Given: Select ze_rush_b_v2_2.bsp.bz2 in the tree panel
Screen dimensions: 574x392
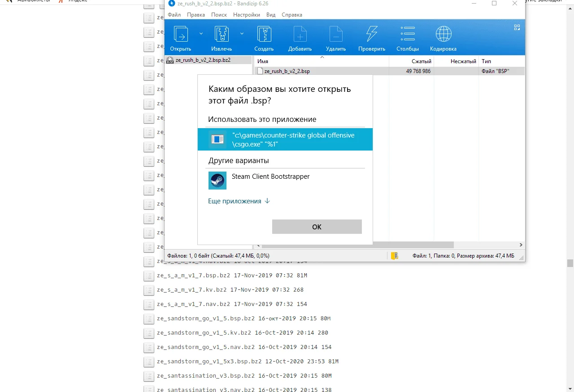Looking at the screenshot, I should click(x=203, y=60).
